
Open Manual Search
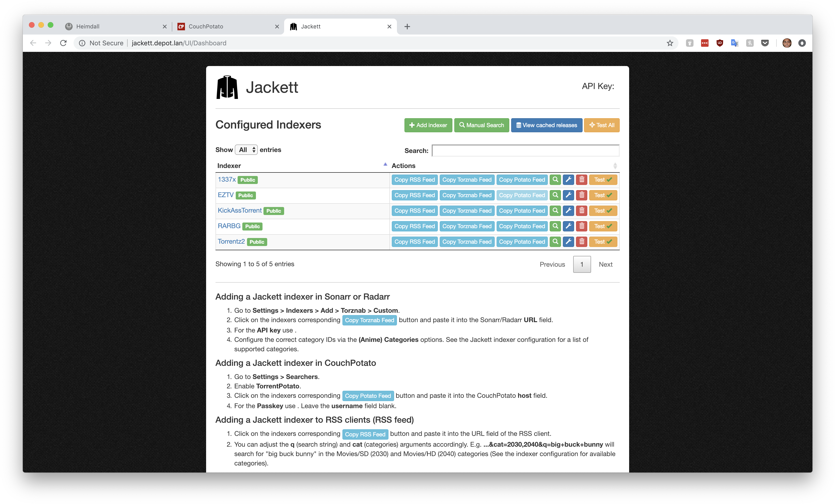(x=482, y=125)
